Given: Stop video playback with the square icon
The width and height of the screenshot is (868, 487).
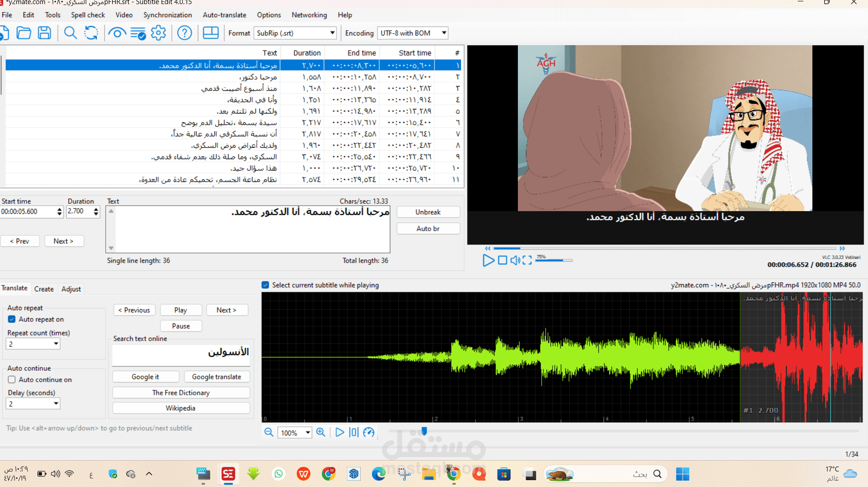Looking at the screenshot, I should click(x=502, y=260).
